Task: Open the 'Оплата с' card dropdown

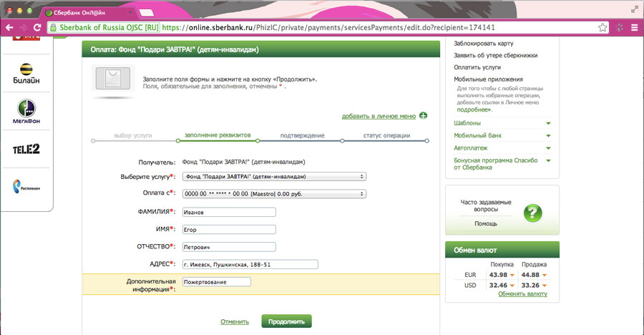Action: pos(274,193)
